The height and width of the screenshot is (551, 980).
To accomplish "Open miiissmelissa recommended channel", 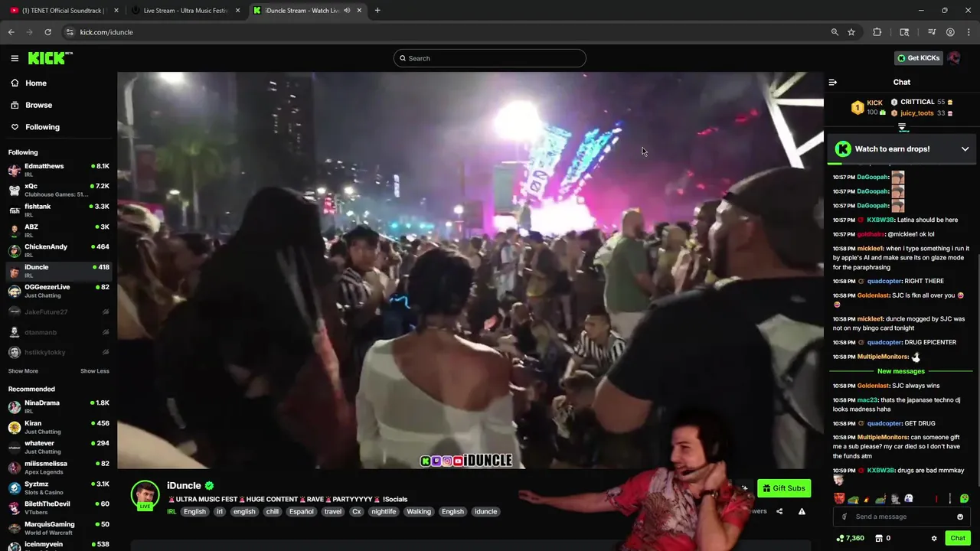I will 58,468.
